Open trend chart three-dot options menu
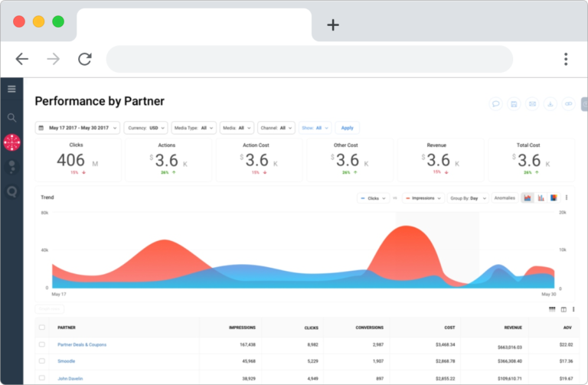 (x=567, y=197)
